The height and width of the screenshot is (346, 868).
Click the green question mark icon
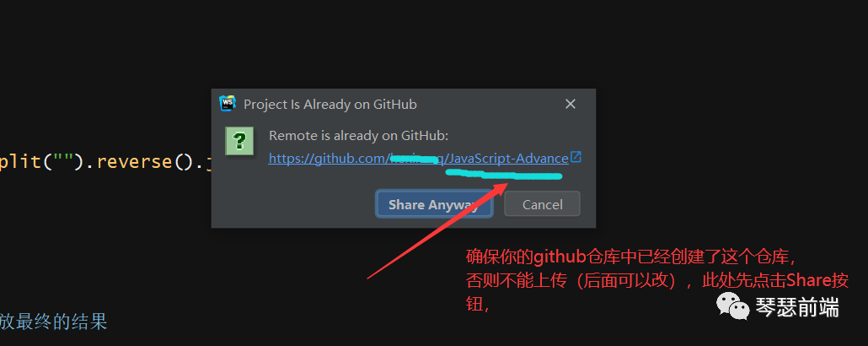point(239,141)
